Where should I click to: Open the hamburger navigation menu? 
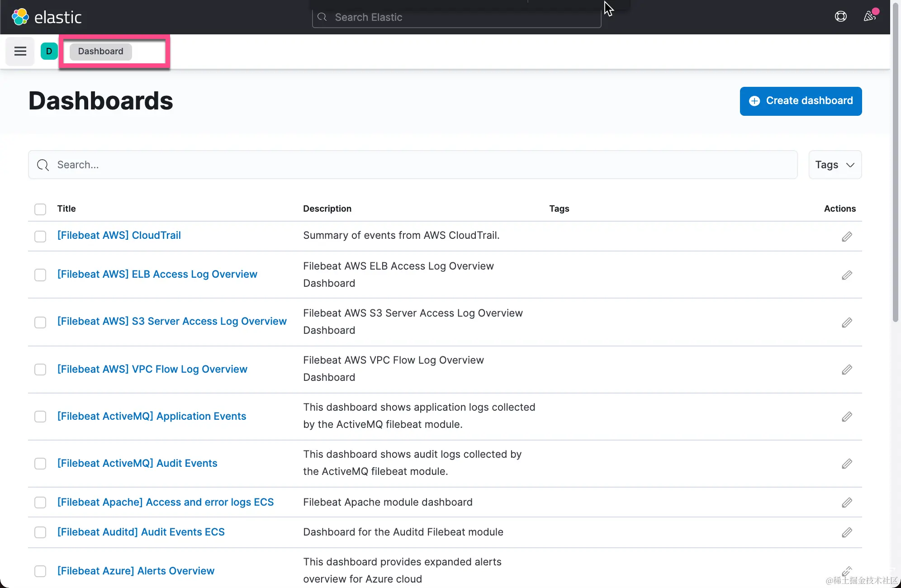tap(20, 51)
